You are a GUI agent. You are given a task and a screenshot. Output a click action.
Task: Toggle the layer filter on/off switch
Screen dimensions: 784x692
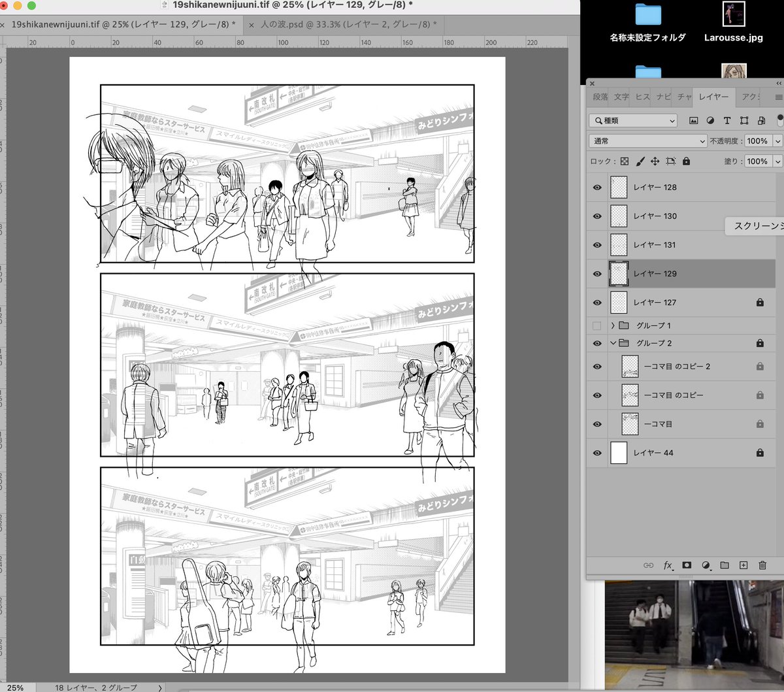tap(779, 120)
